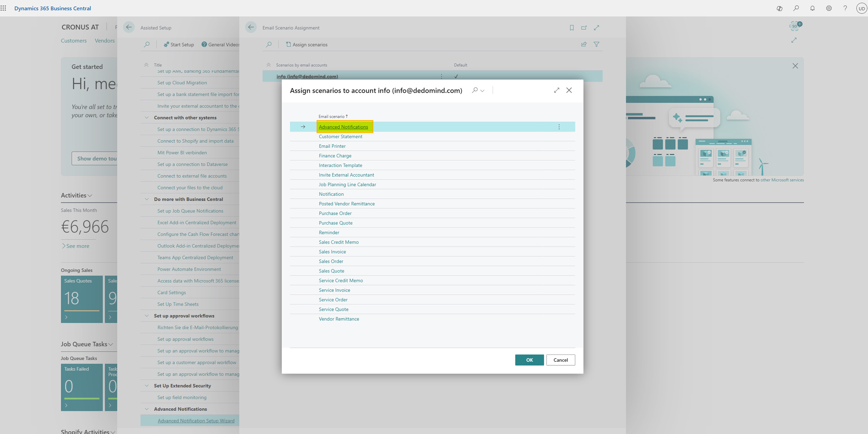Search within the Assisted Setup list
The height and width of the screenshot is (434, 868).
pos(147,44)
